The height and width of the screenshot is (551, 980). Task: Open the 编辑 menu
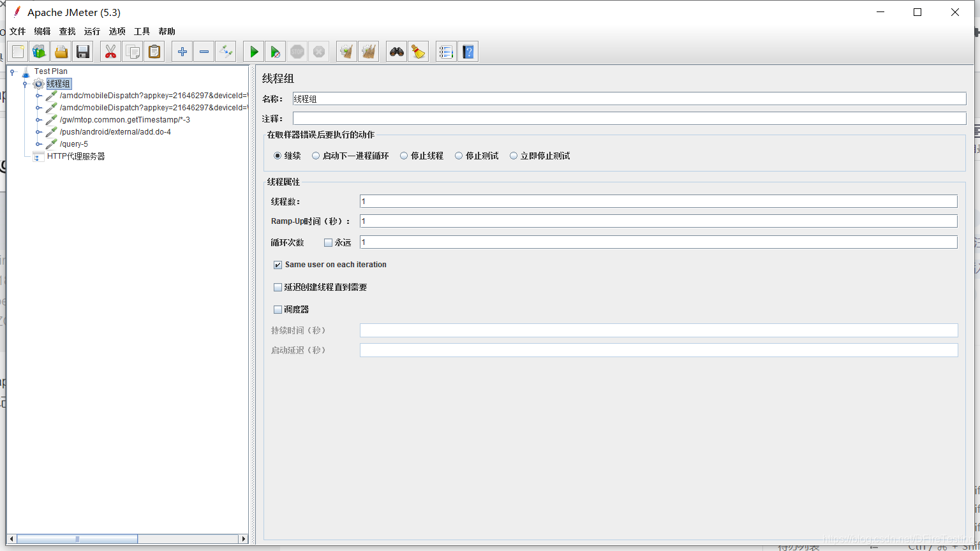pos(42,31)
